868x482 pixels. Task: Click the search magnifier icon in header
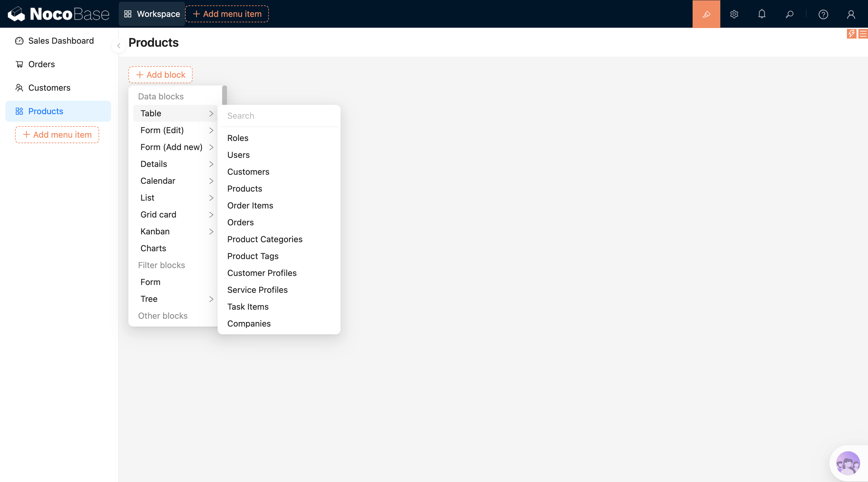[789, 14]
